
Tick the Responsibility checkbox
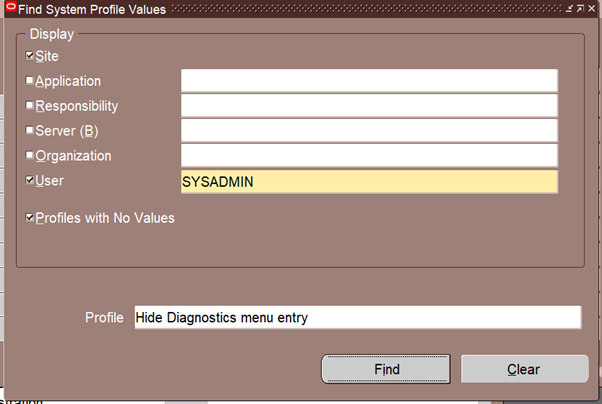click(x=30, y=106)
